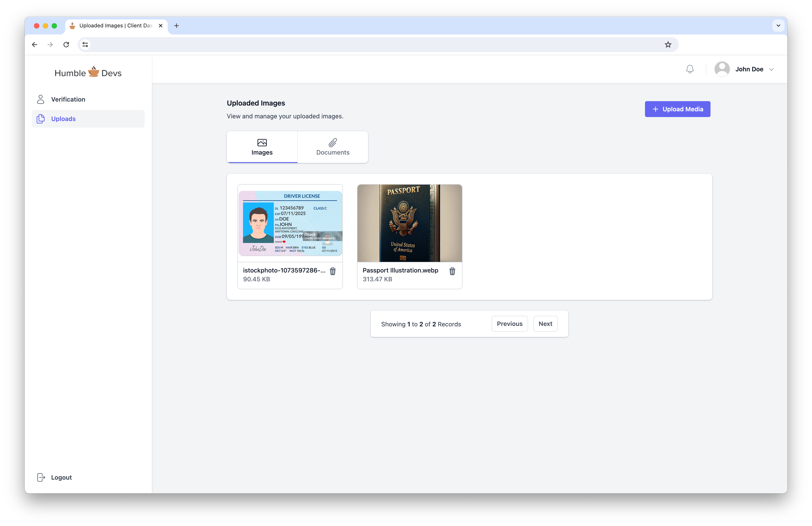
Task: Expand the John Doe account chevron
Action: (771, 70)
